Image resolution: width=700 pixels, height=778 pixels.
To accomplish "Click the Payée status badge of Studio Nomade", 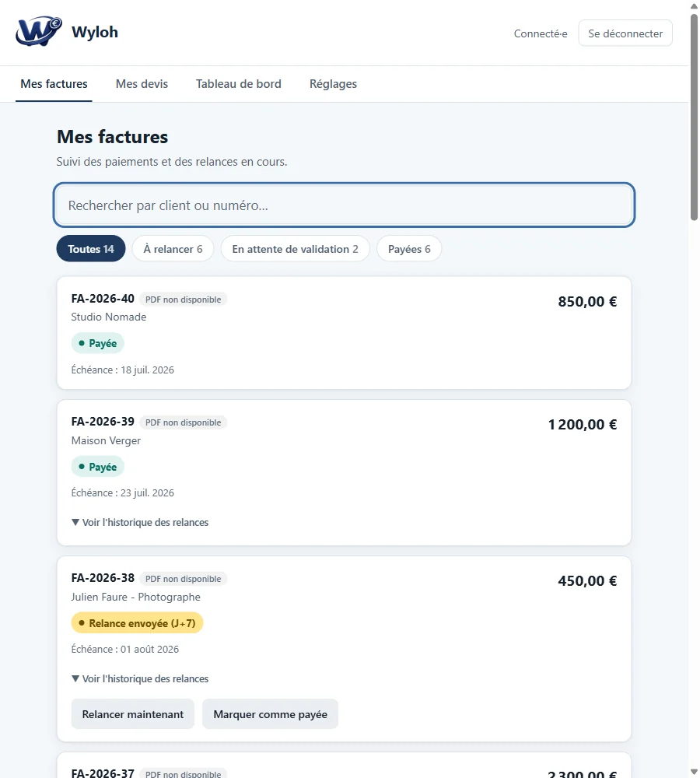I will tap(98, 343).
